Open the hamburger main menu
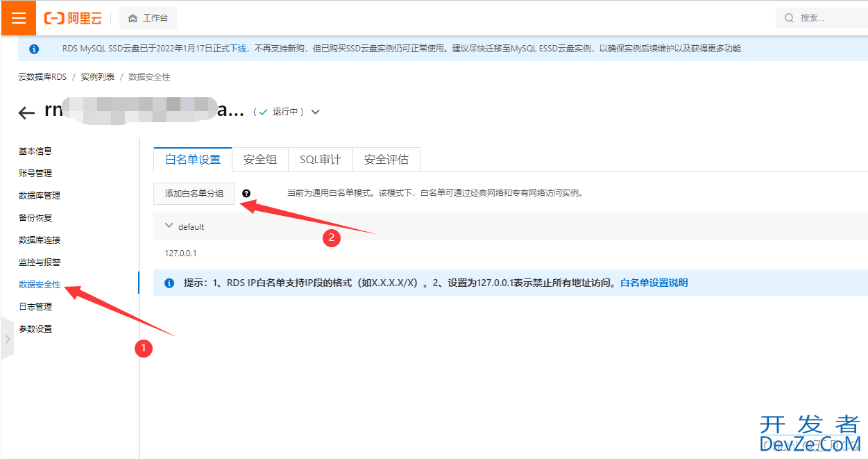This screenshot has width=868, height=459. click(x=18, y=18)
